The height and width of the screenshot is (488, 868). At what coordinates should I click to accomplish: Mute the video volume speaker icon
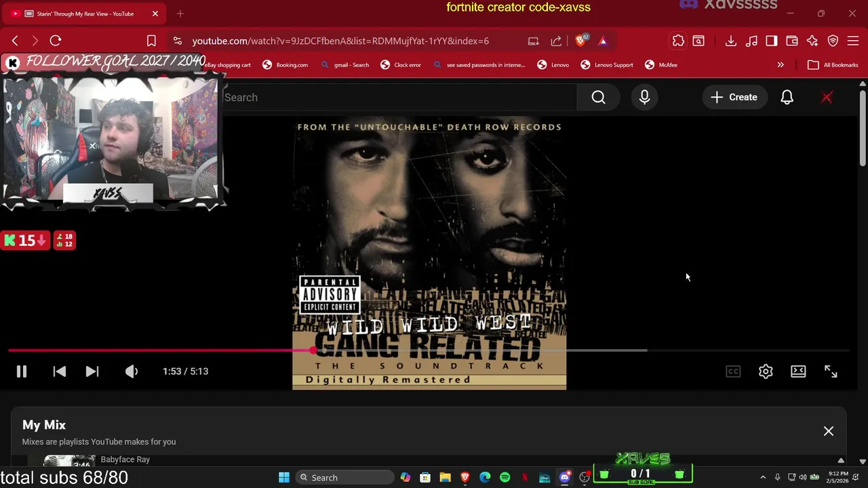coord(132,371)
